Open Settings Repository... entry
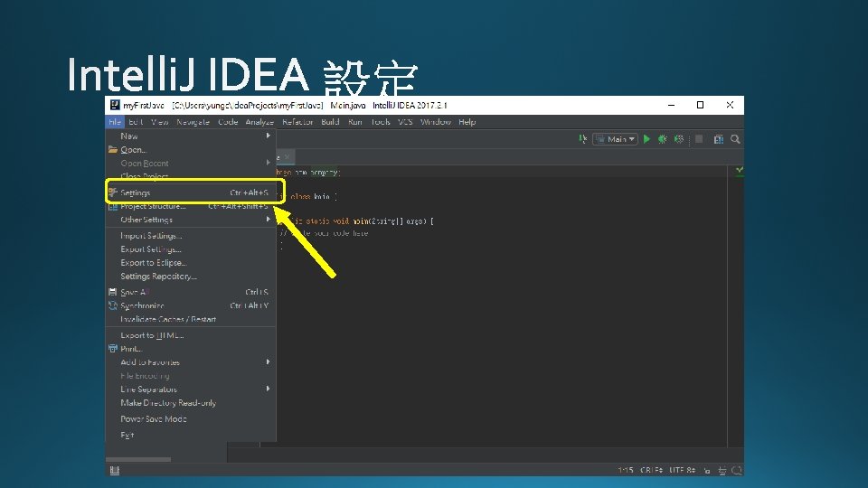This screenshot has height=488, width=868. pyautogui.click(x=191, y=277)
